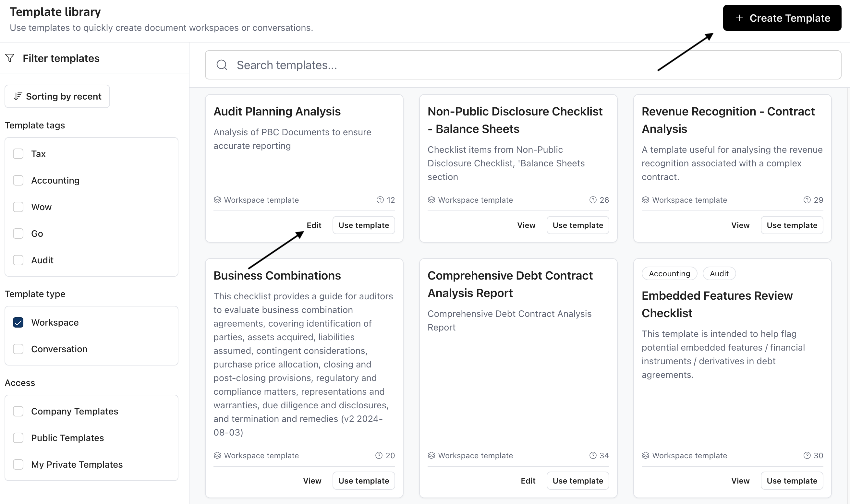View the Business Combinations template
850x504 pixels.
[312, 481]
